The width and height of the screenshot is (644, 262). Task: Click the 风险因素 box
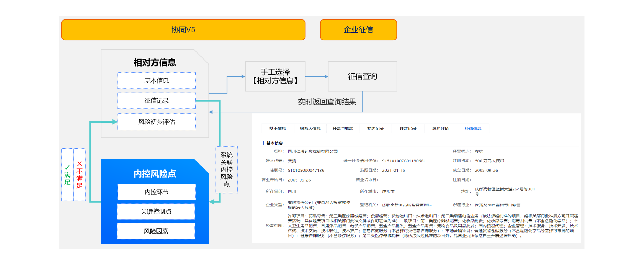(156, 231)
